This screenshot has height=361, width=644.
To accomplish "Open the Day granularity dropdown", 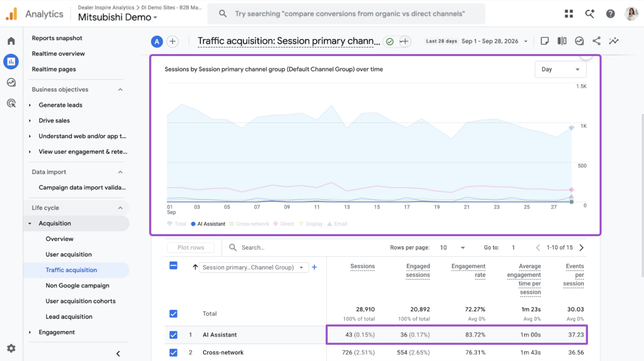I will click(560, 69).
